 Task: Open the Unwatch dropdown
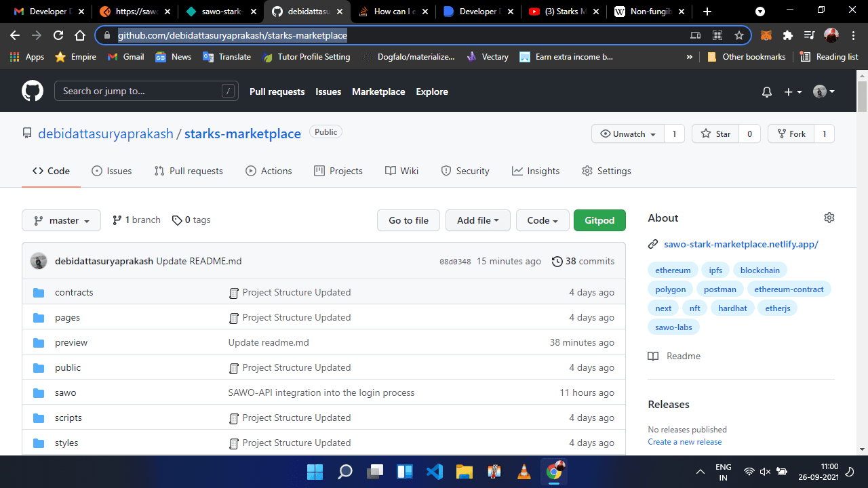[628, 134]
